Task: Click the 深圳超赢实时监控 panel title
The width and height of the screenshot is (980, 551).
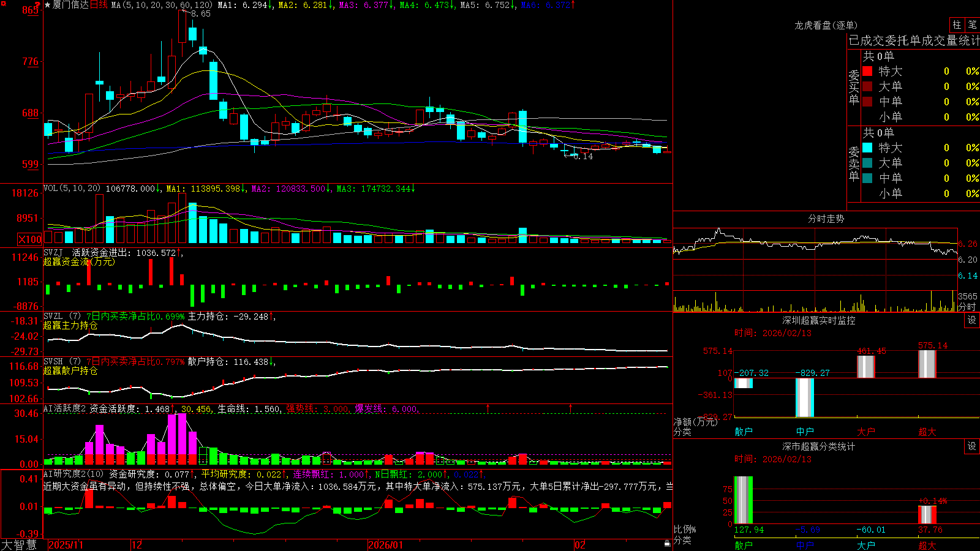Action: point(819,320)
